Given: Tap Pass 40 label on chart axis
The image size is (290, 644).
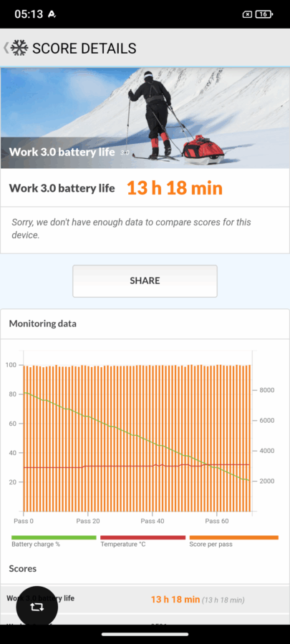Looking at the screenshot, I should click(x=153, y=521).
